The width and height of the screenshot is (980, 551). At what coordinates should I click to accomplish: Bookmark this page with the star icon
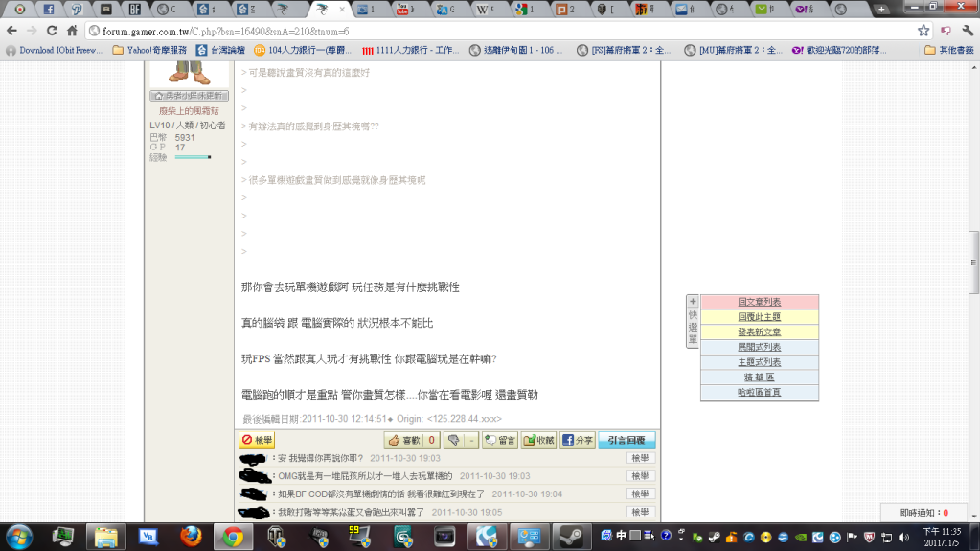[x=923, y=31]
